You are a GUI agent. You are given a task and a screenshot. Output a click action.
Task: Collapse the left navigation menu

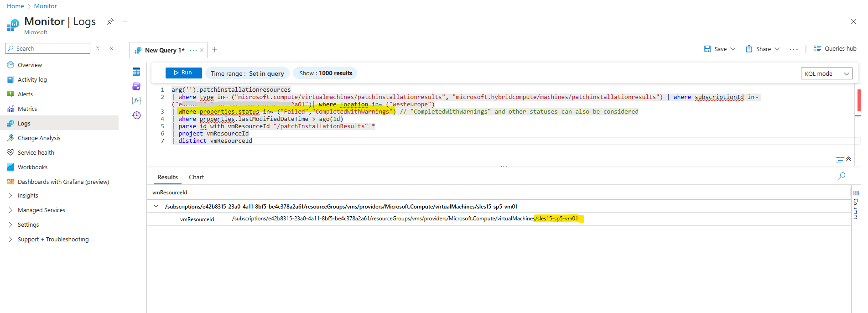(x=111, y=48)
